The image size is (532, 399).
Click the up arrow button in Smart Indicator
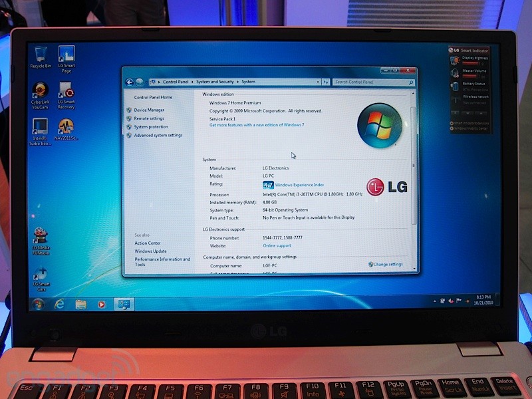[481, 113]
